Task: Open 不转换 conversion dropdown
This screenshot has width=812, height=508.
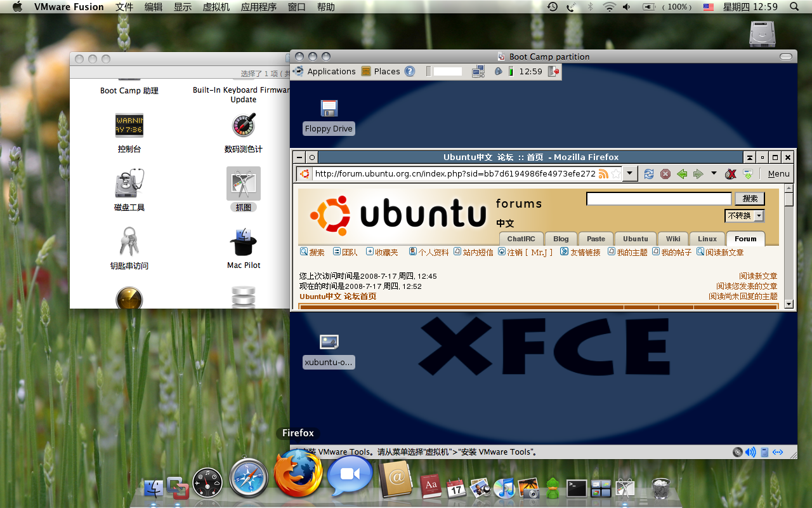Action: 744,216
